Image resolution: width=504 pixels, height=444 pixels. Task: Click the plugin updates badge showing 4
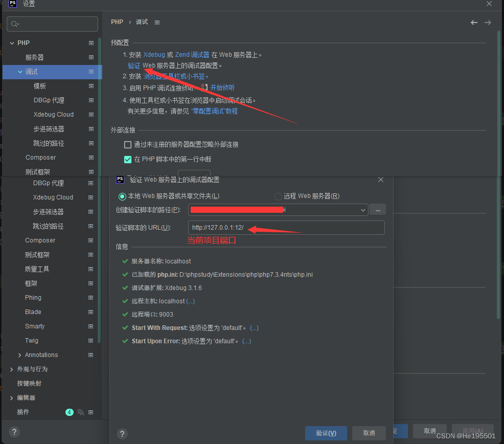tap(70, 412)
